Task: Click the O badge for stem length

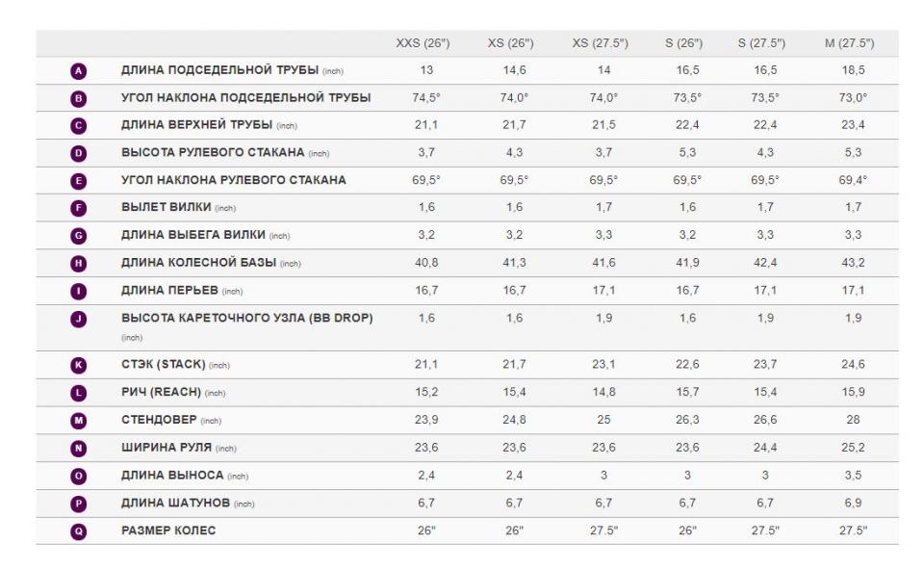Action: (78, 477)
